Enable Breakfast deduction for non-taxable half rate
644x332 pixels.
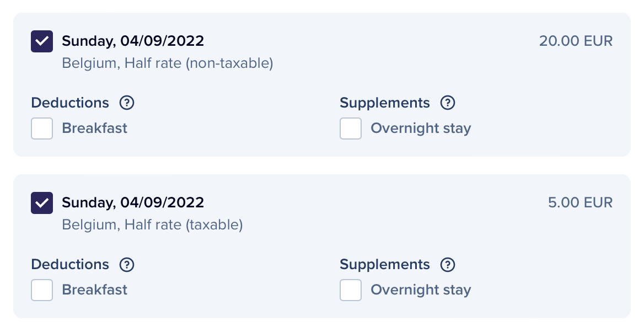42,128
